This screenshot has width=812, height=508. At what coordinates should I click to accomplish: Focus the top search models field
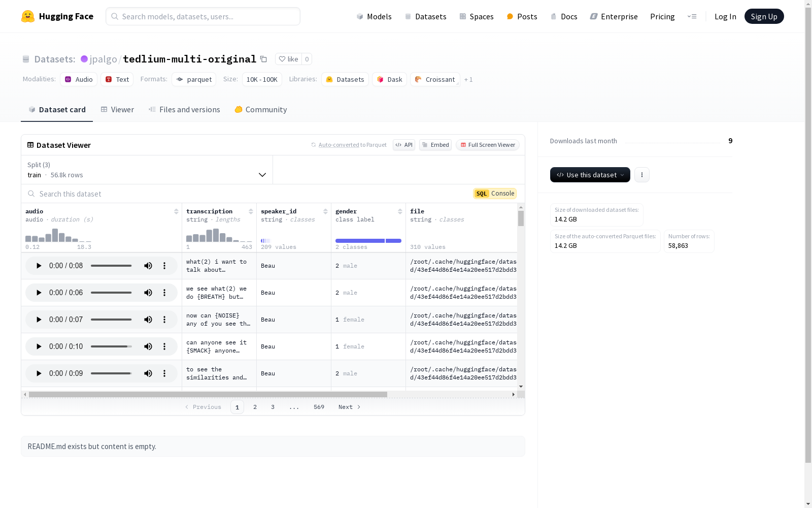(x=203, y=16)
